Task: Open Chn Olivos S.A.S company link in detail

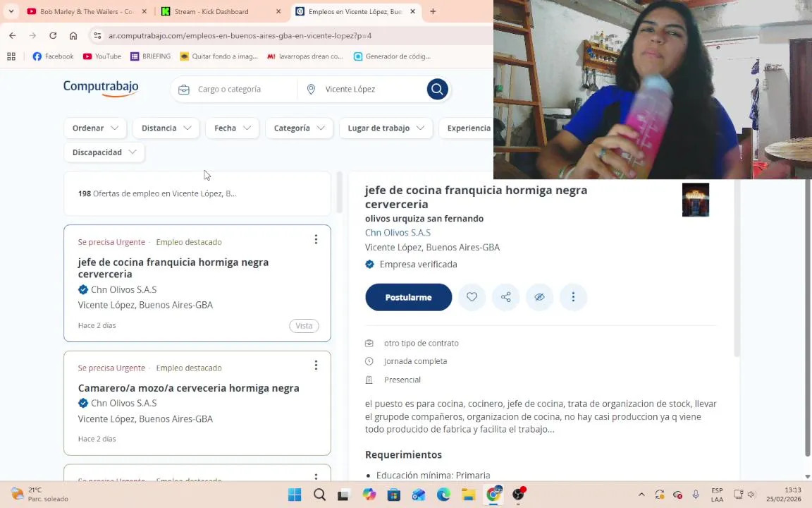Action: tap(398, 233)
